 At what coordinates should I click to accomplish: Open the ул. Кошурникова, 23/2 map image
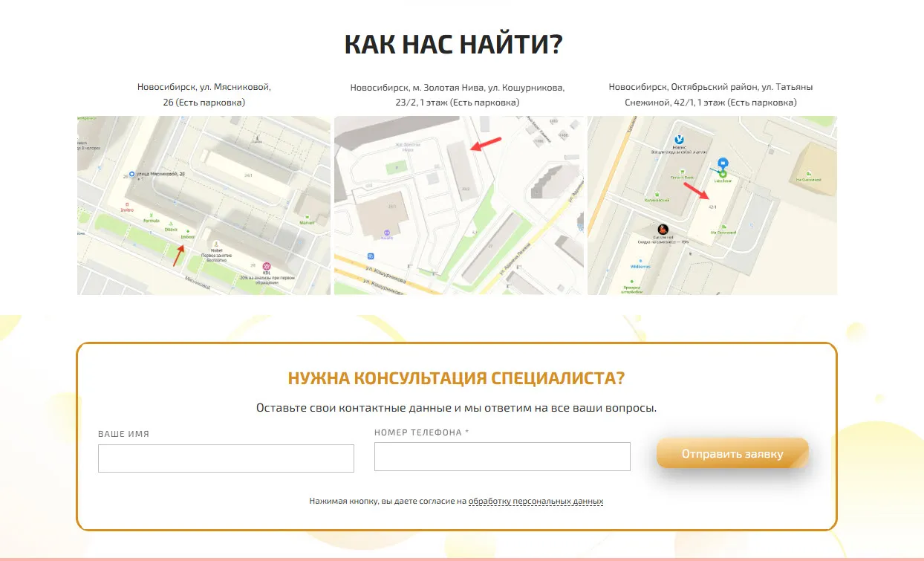point(459,205)
